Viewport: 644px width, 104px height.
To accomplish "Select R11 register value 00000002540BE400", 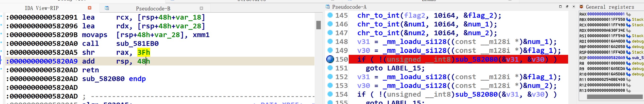I will 606,79.
